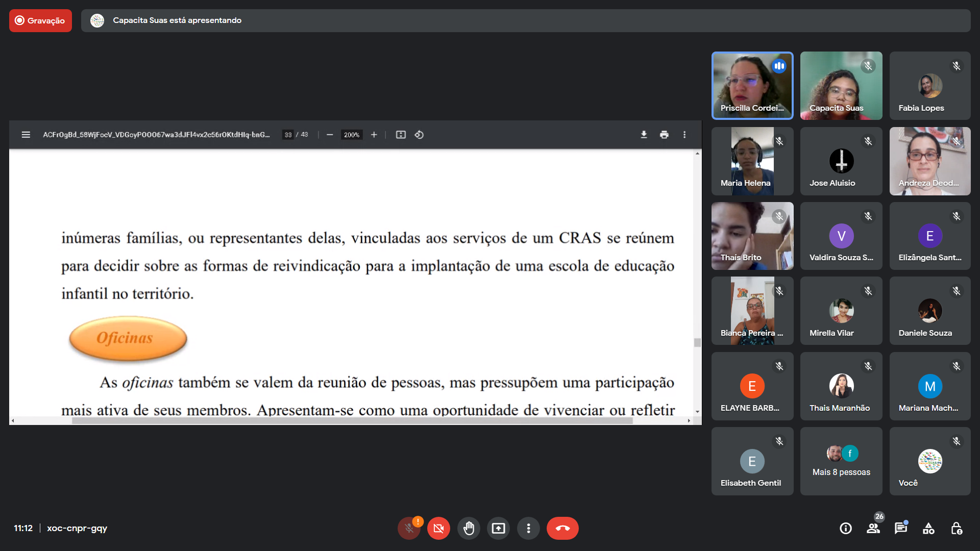Print the PDF document
This screenshot has height=551, width=980.
[x=664, y=135]
